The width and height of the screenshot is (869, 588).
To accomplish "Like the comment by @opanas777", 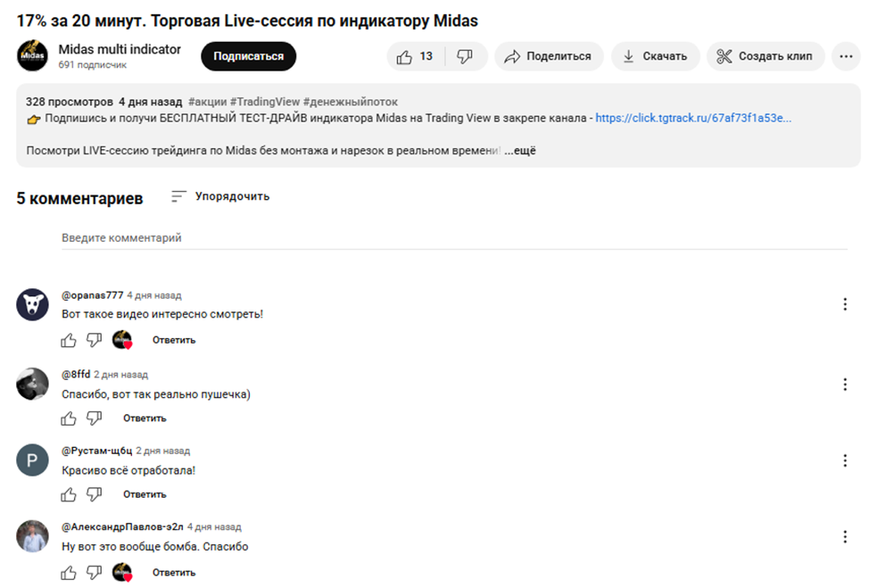I will coord(69,340).
